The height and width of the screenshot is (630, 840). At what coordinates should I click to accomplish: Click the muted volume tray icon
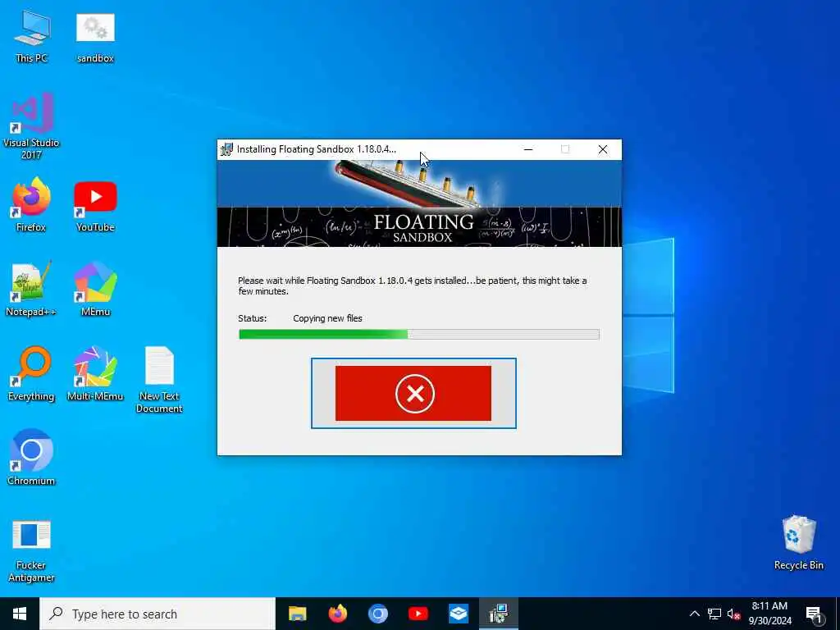click(x=733, y=614)
